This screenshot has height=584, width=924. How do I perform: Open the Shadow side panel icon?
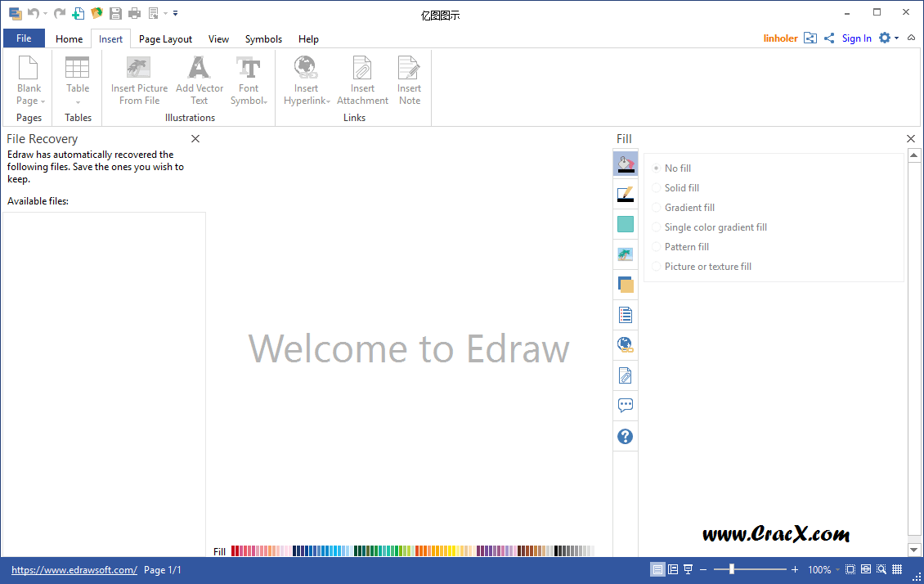coord(626,285)
